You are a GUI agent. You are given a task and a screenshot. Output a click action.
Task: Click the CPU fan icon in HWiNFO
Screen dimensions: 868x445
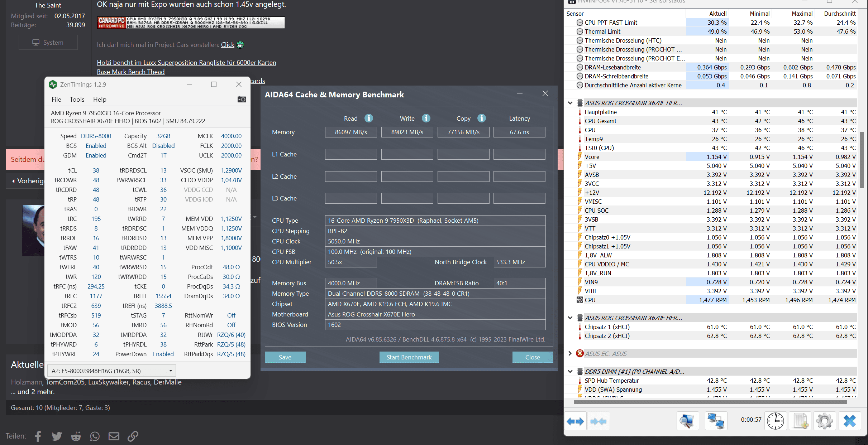(580, 300)
